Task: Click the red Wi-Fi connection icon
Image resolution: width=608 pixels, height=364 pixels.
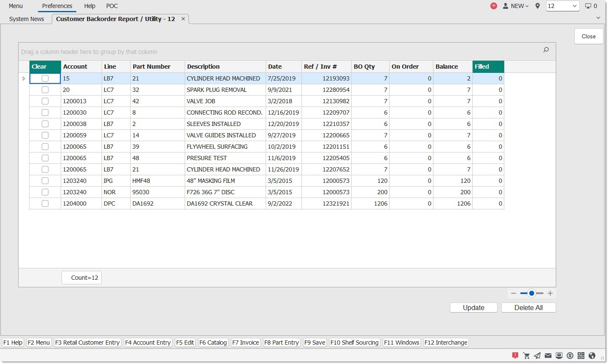Action: coord(494,6)
